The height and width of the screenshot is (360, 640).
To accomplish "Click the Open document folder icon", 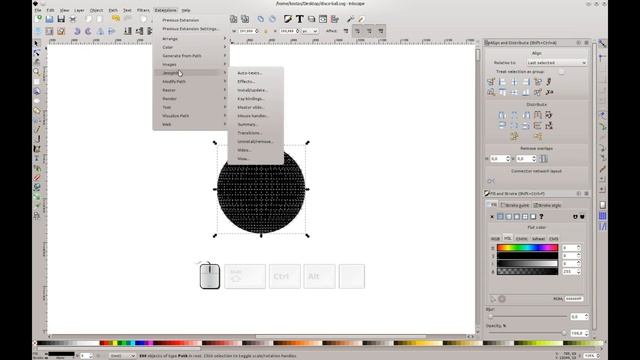I will [49, 19].
